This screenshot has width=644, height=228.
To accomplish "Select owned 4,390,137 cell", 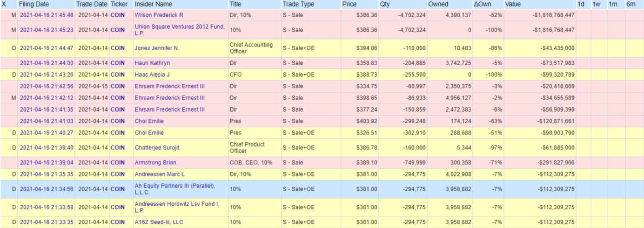I will 450,15.
